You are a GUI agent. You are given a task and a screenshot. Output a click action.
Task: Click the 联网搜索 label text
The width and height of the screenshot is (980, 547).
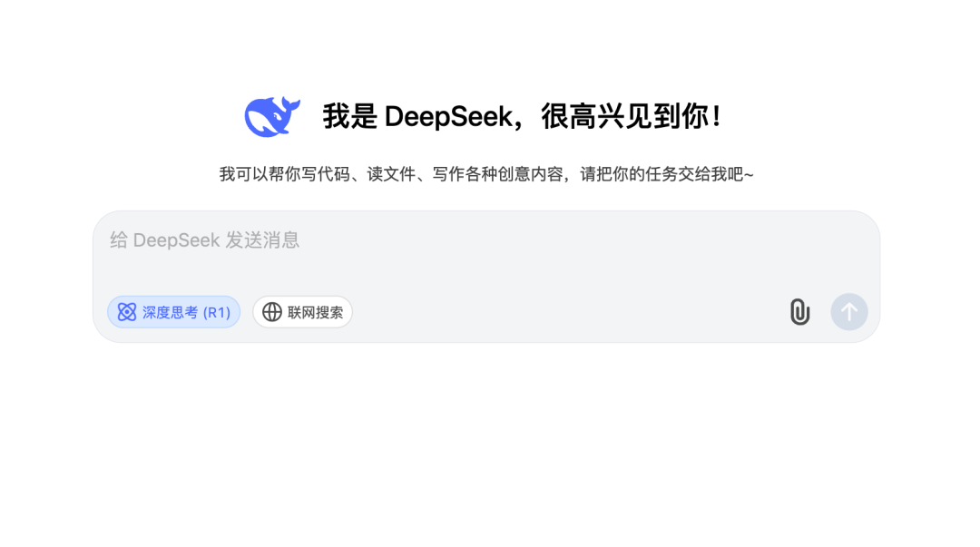(315, 312)
